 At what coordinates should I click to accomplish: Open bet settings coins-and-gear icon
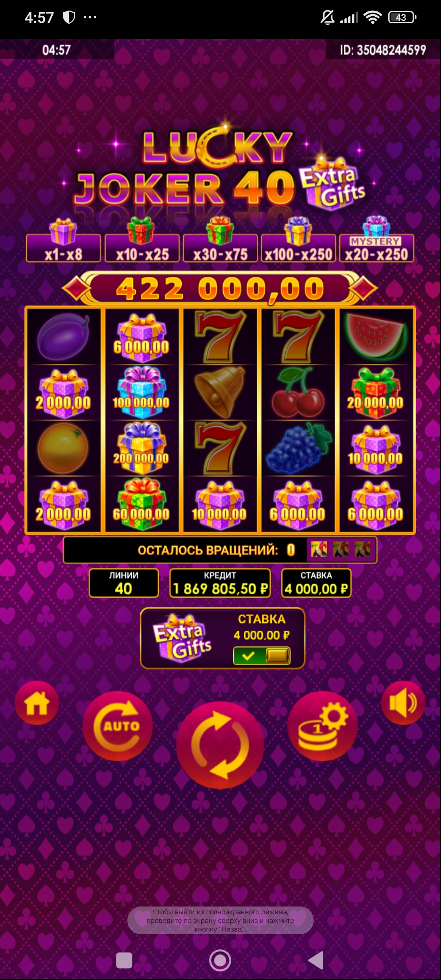[x=323, y=726]
